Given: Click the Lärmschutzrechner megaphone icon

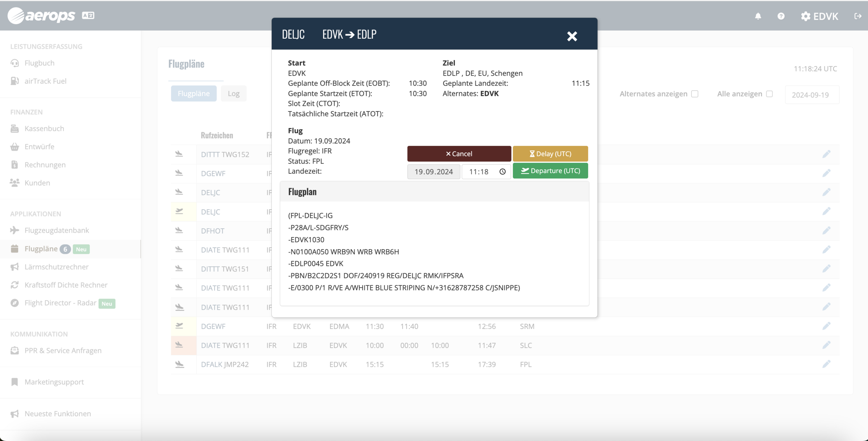Looking at the screenshot, I should (x=14, y=267).
